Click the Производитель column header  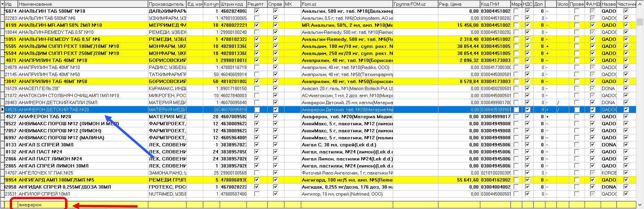167,4
